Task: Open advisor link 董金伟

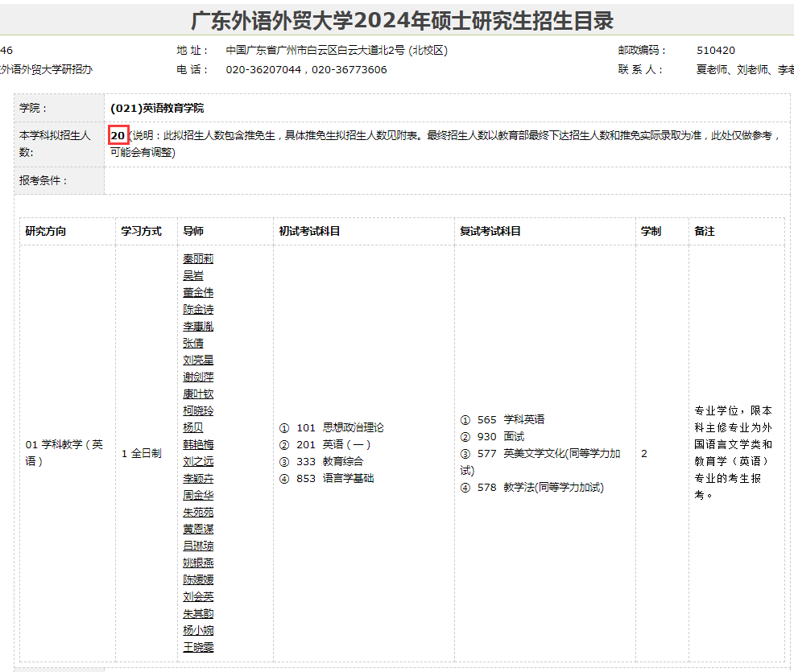Action: (198, 292)
